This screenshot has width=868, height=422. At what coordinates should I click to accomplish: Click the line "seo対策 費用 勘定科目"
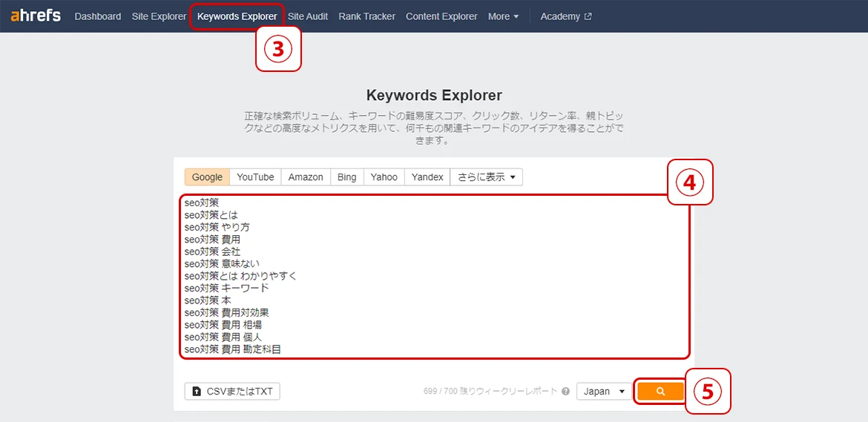(x=232, y=349)
